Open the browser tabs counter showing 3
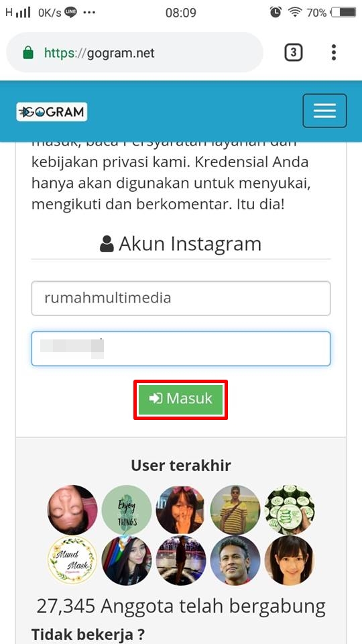 [x=294, y=52]
